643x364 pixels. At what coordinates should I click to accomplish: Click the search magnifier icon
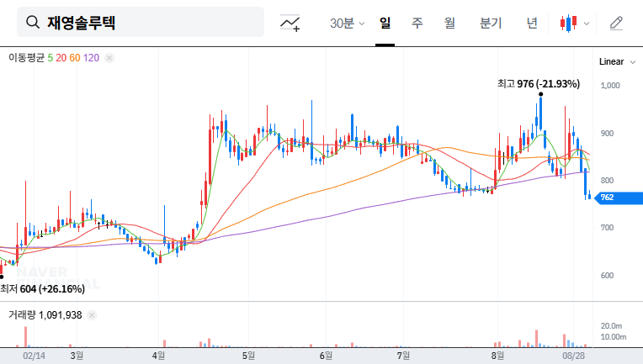(33, 22)
